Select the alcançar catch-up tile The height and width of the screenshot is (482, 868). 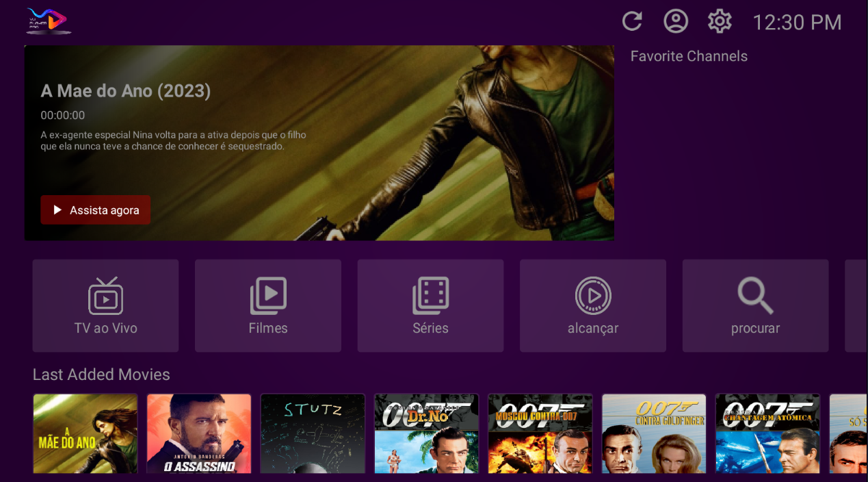point(593,305)
